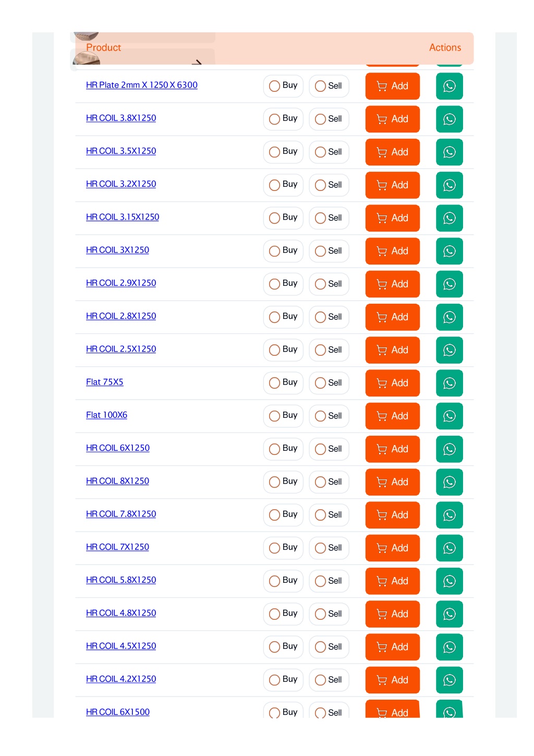Click the Product column header
Screen dimensions: 534x756
click(103, 47)
